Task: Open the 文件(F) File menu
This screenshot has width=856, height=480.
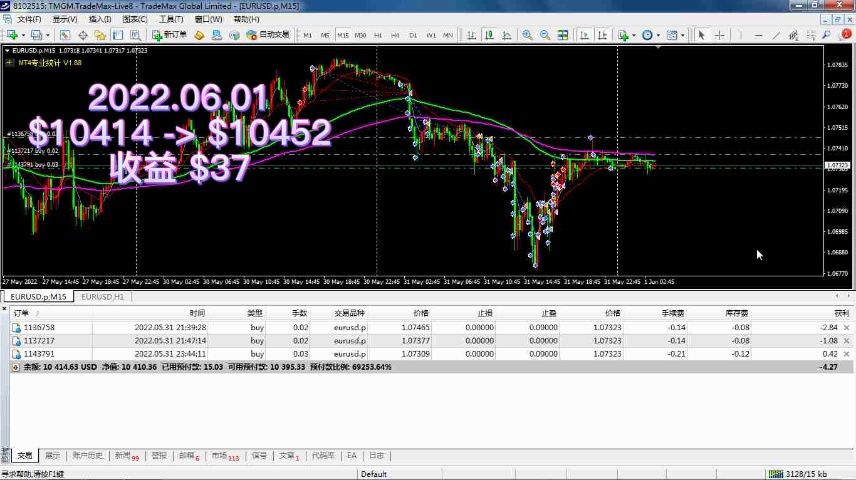Action: click(29, 19)
